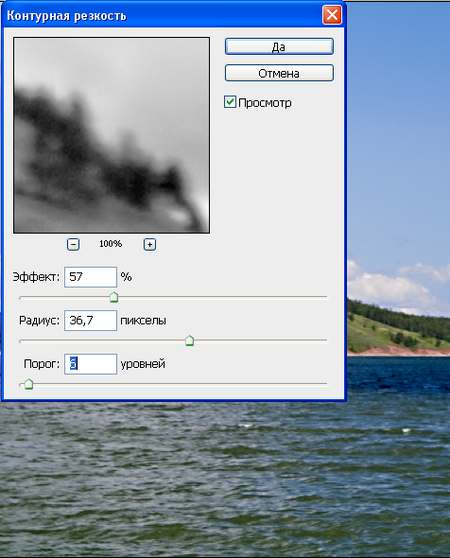Click the Порог slider handle
Screen dimensions: 450x558
pos(28,384)
